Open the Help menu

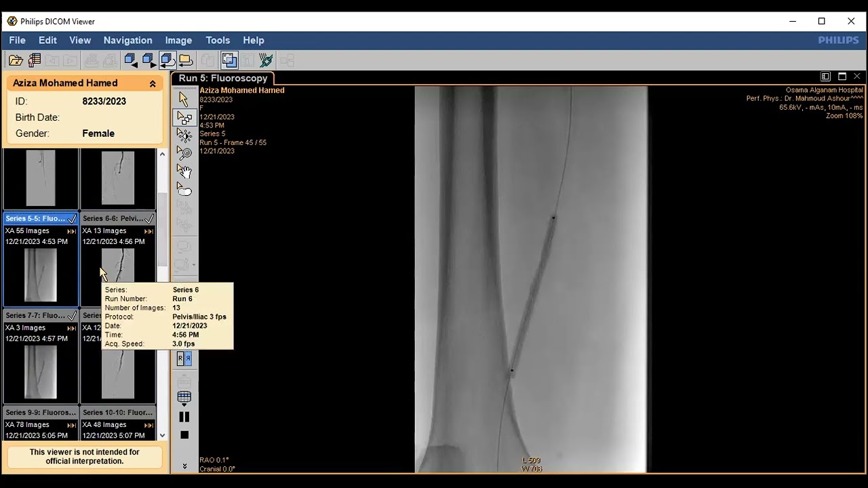(x=254, y=40)
